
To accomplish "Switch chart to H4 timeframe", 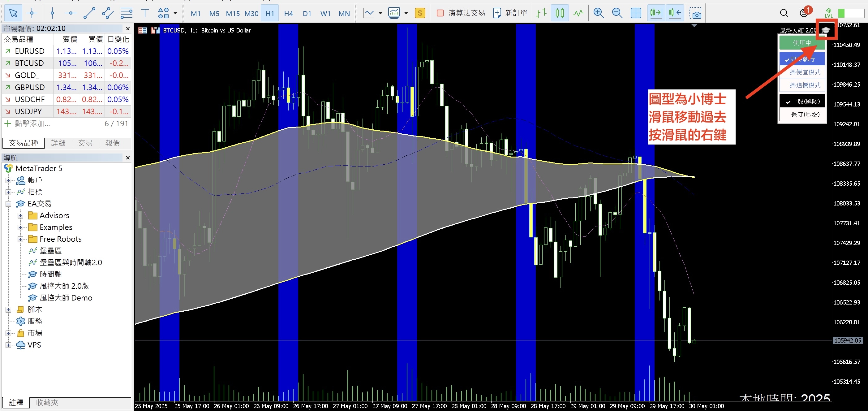I will (x=288, y=14).
